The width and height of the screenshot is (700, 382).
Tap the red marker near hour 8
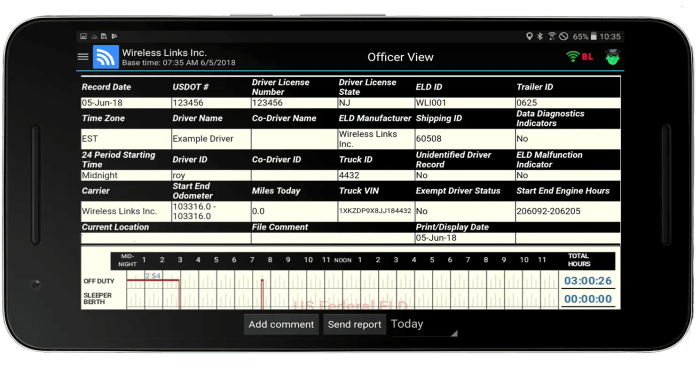point(262,293)
